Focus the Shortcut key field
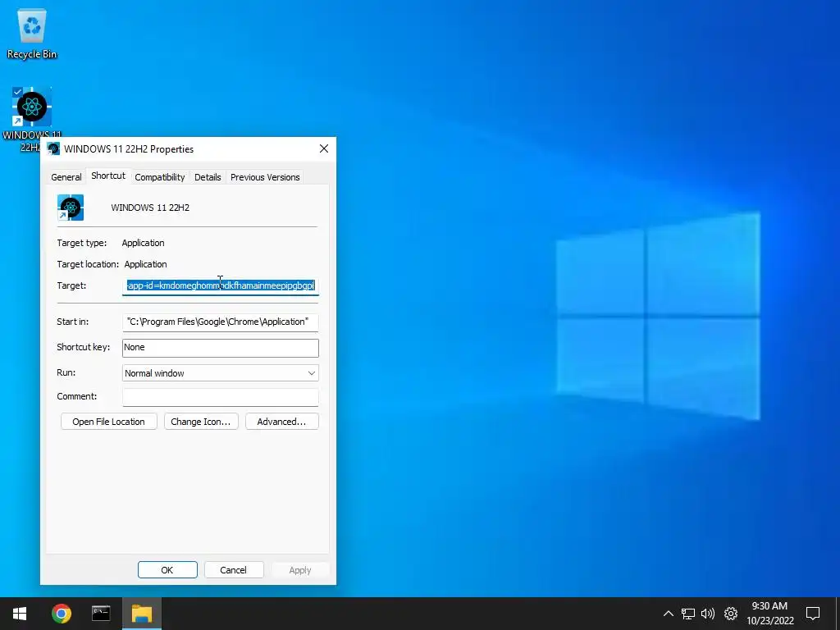The width and height of the screenshot is (840, 630). (x=220, y=348)
